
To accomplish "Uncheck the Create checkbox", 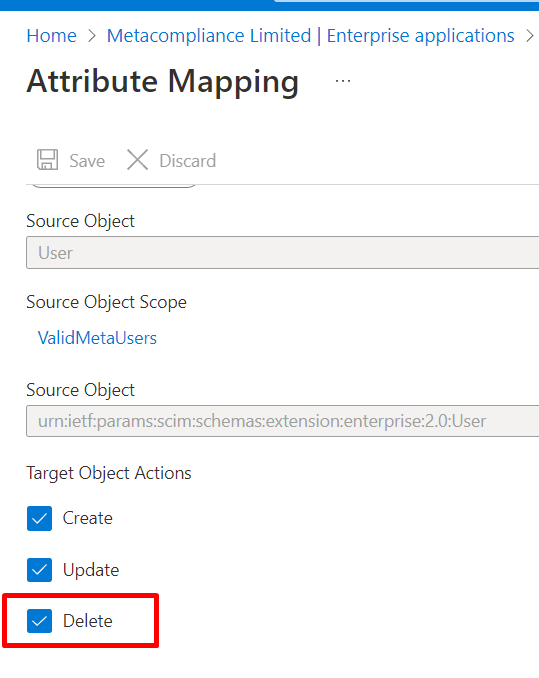I will 39,518.
